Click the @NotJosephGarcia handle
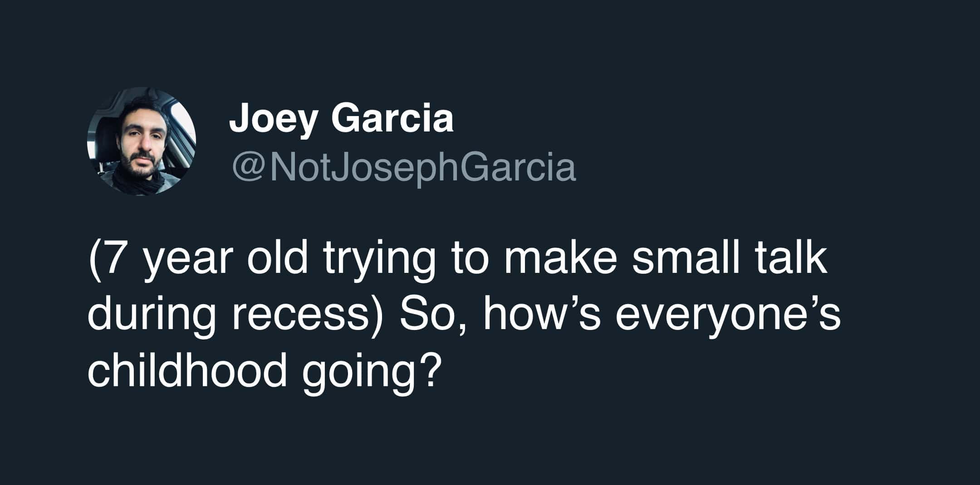Image resolution: width=980 pixels, height=485 pixels. click(x=404, y=169)
